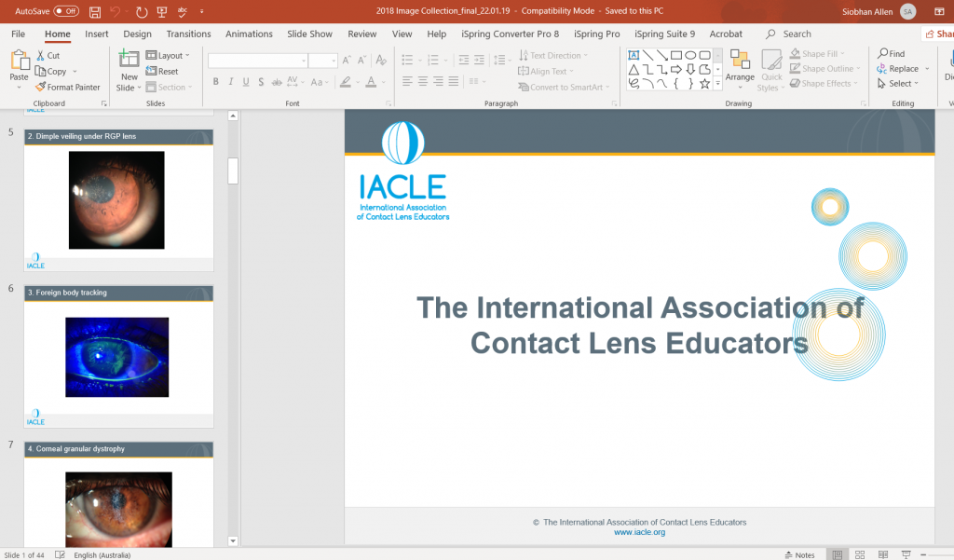Switch to the Design tab
This screenshot has width=954, height=560.
(x=138, y=34)
